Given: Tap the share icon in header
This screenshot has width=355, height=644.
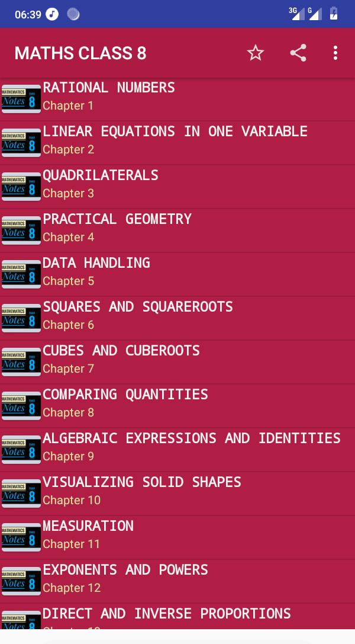Looking at the screenshot, I should 298,53.
